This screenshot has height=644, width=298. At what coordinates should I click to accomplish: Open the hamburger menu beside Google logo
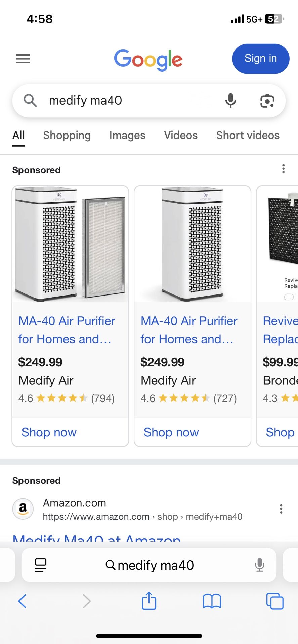click(23, 59)
